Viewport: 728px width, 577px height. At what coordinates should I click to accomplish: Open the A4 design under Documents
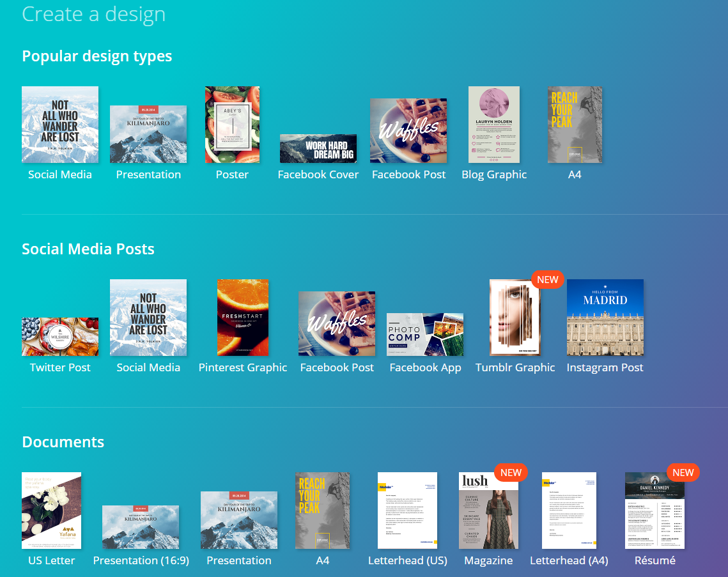[x=323, y=510]
